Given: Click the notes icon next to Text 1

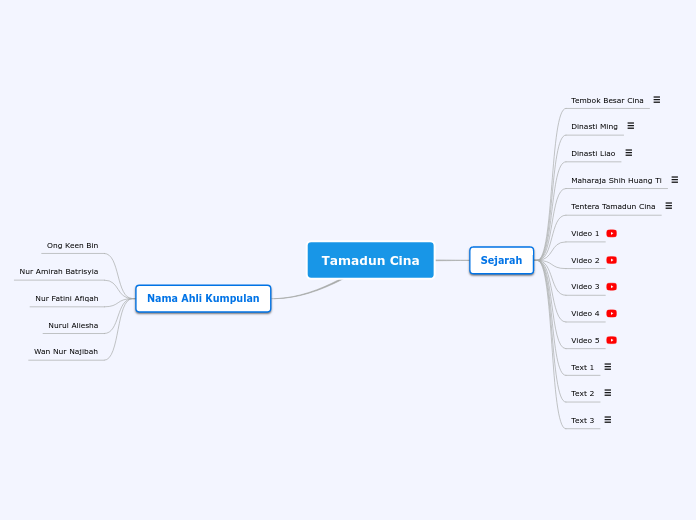Looking at the screenshot, I should [x=607, y=367].
